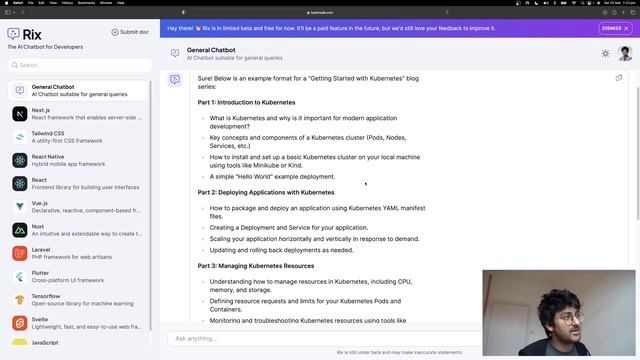Dismiss the beta notice banner
Viewport: 640px width, 360px height.
coord(615,28)
